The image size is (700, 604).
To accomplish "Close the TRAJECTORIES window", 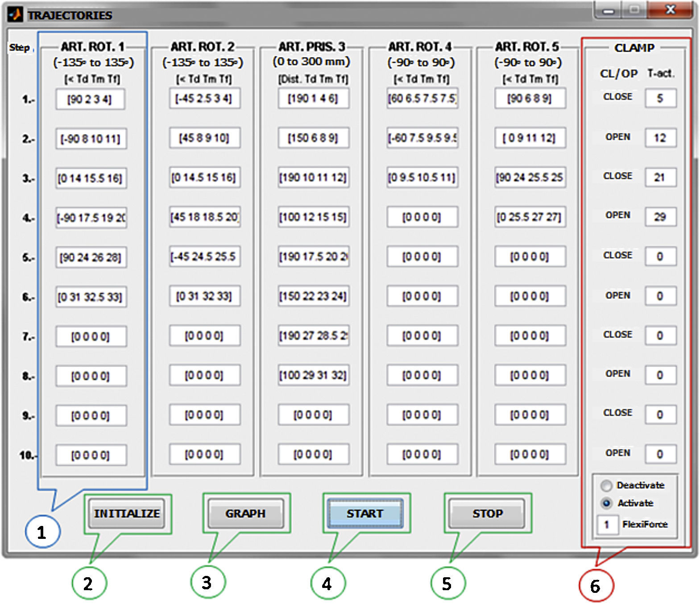I will [x=670, y=10].
